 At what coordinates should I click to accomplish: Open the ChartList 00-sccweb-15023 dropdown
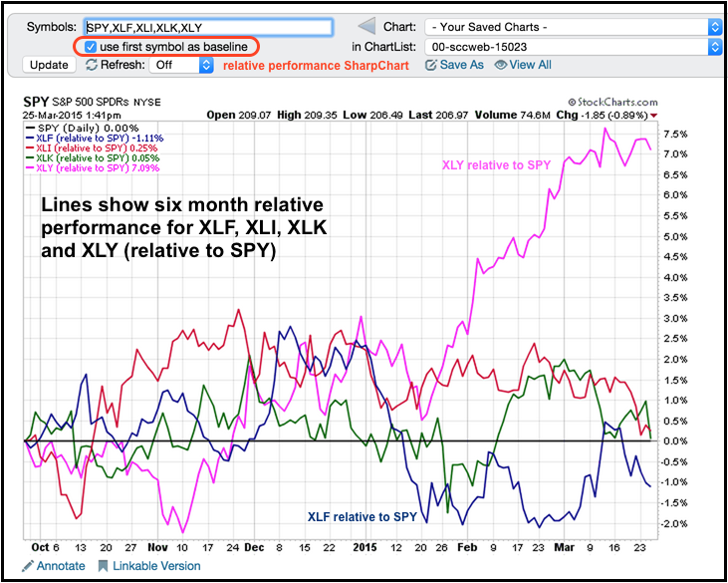[573, 47]
